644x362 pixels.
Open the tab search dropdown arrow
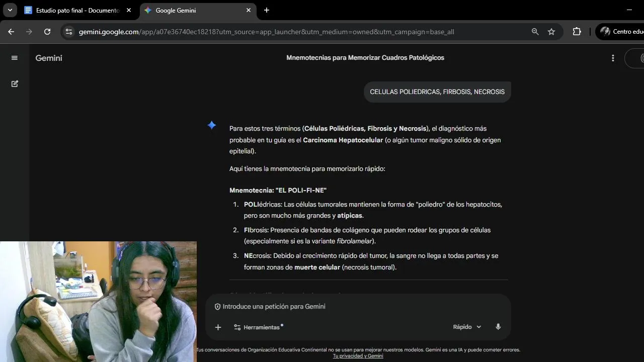tap(10, 10)
